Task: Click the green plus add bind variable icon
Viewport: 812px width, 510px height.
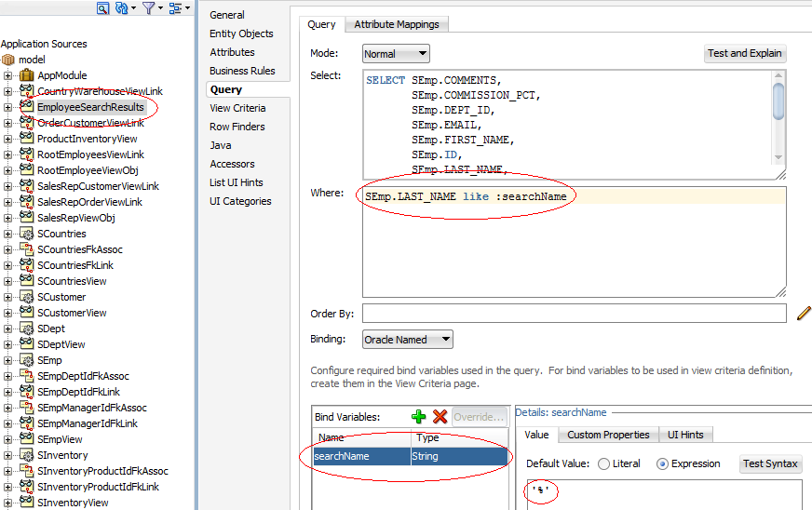Action: (x=418, y=416)
